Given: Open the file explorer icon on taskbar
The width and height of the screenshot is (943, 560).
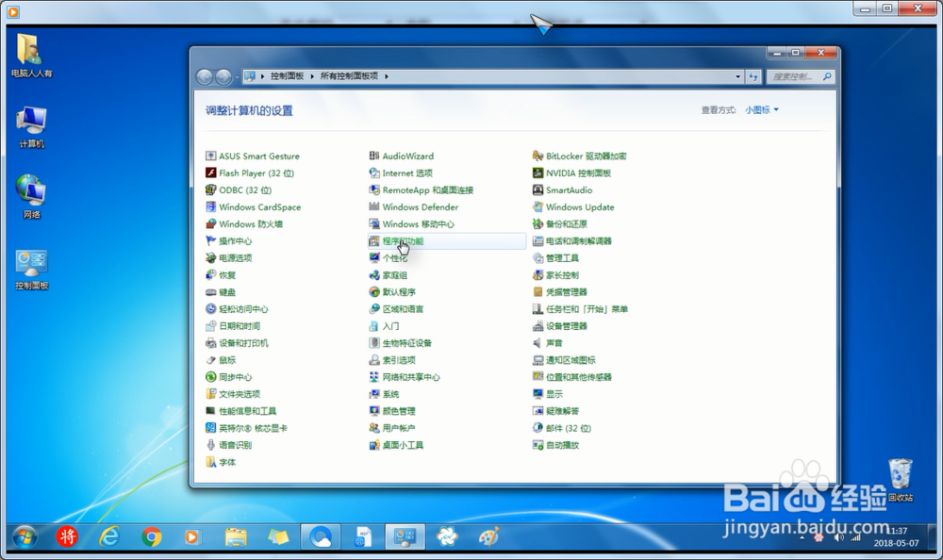Looking at the screenshot, I should 236,535.
